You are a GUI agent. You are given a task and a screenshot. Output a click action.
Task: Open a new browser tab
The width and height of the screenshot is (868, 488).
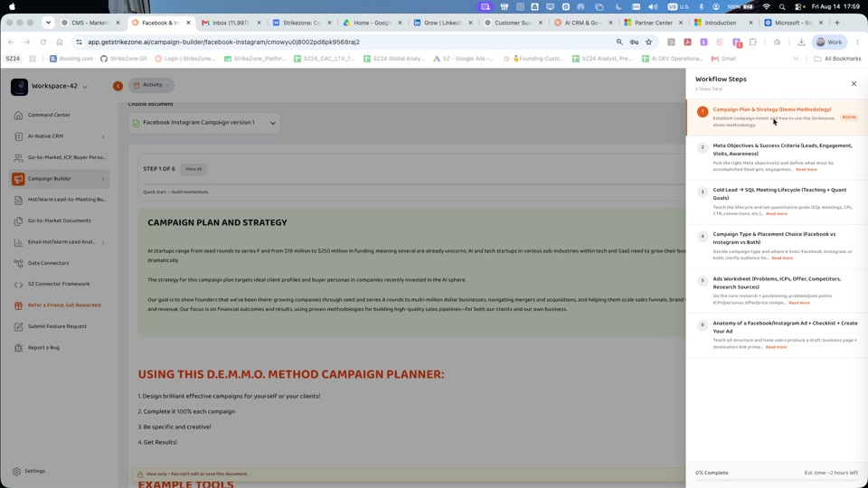point(837,23)
